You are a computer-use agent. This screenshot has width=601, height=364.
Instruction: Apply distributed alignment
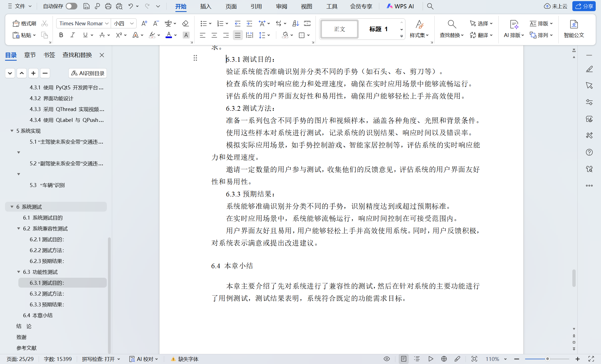[x=249, y=35]
